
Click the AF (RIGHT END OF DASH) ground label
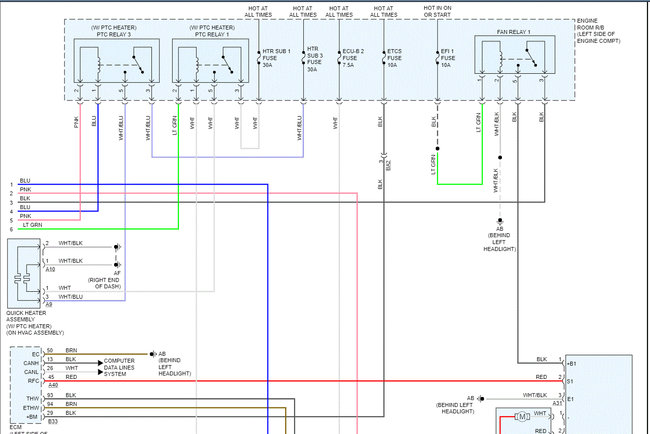coord(104,280)
